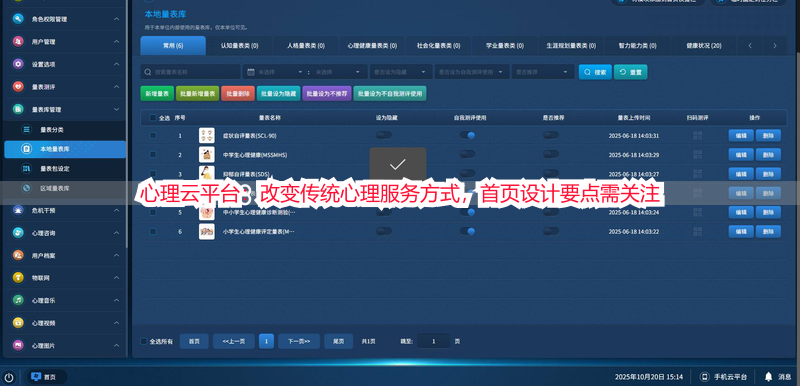Toggle 自我测评使用 for 小学生心理健康评定量表
The width and height of the screenshot is (800, 386).
click(467, 231)
